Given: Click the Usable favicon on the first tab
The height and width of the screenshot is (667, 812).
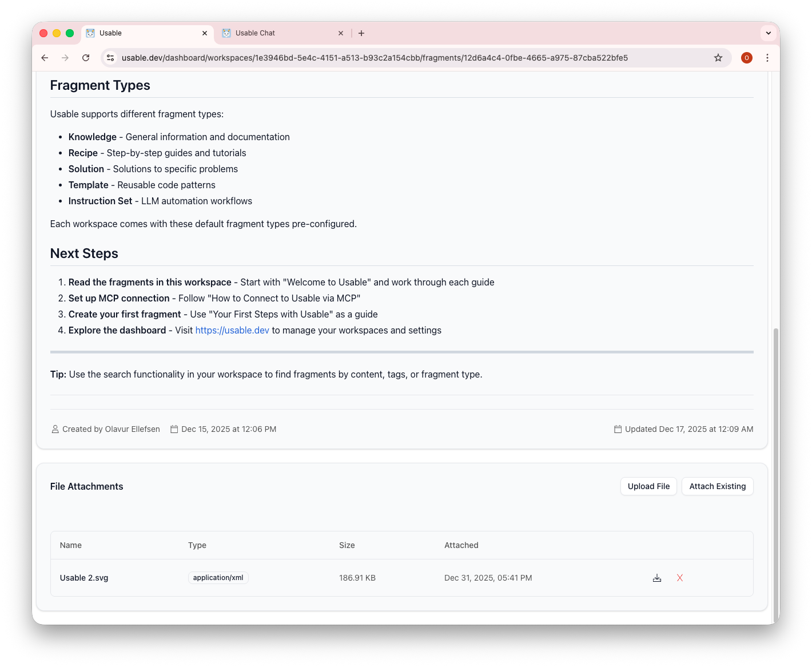Looking at the screenshot, I should 91,33.
